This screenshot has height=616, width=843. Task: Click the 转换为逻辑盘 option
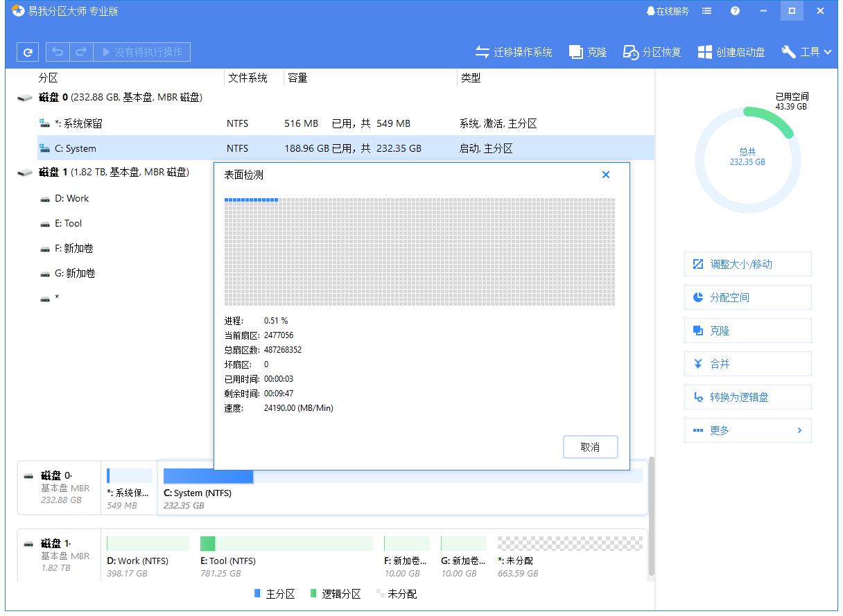tap(747, 397)
